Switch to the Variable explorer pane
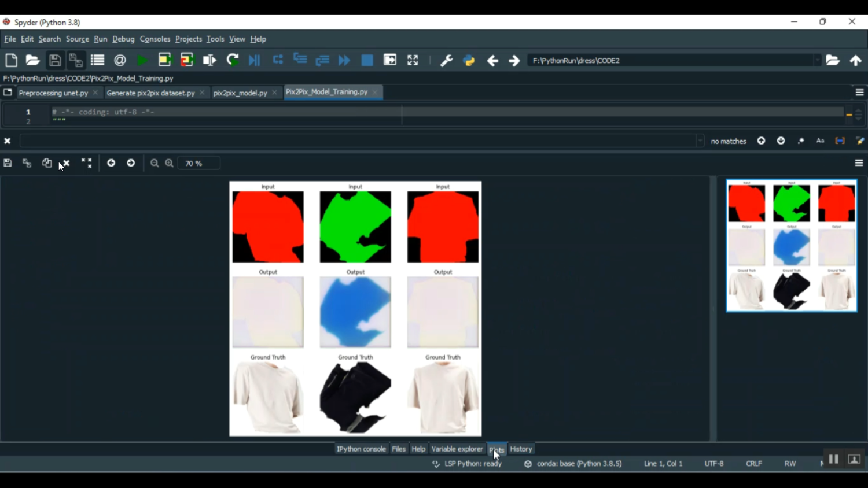Viewport: 868px width, 488px height. [457, 449]
